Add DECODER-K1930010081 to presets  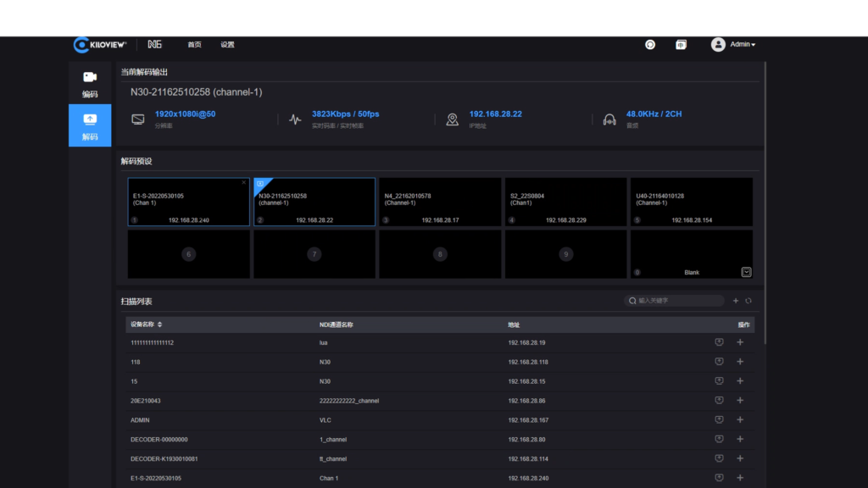740,458
